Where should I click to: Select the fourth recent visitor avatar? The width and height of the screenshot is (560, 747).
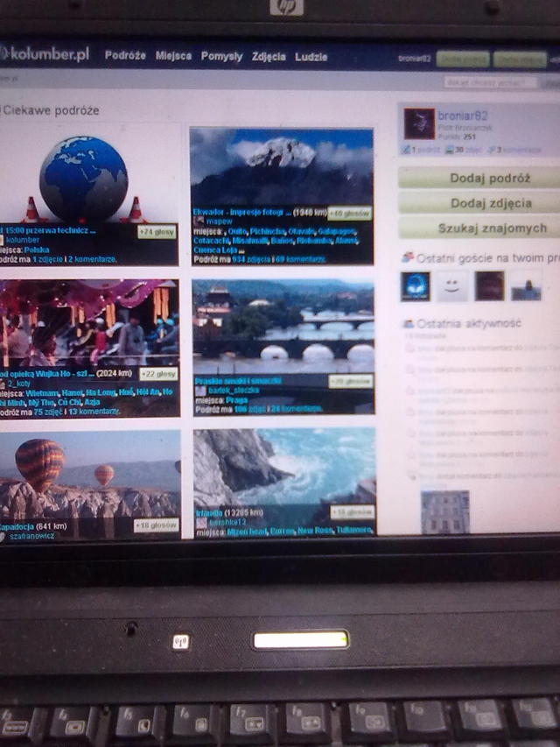[x=526, y=285]
